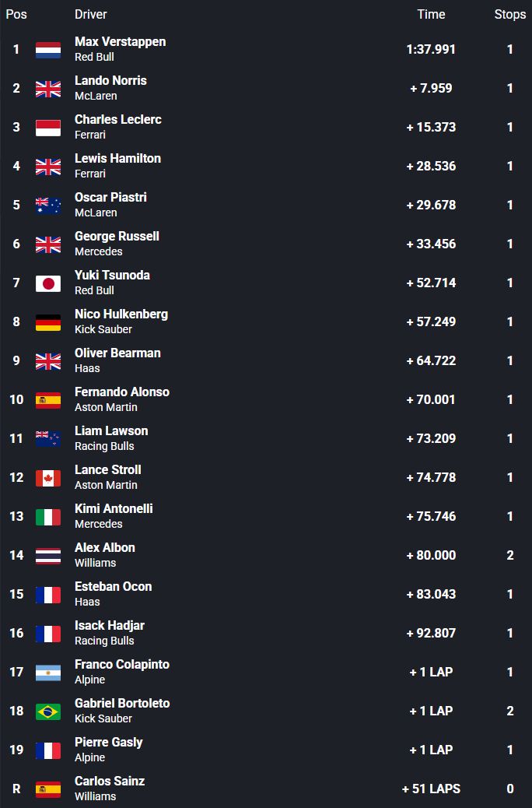Click the Stops column header
Image resolution: width=532 pixels, height=808 pixels.
[x=510, y=14]
